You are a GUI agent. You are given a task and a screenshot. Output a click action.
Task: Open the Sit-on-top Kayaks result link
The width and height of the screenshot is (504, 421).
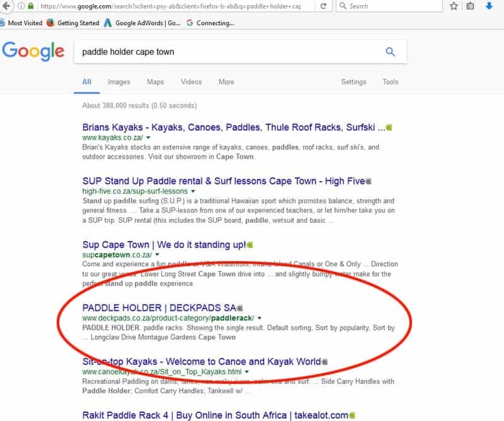(202, 362)
